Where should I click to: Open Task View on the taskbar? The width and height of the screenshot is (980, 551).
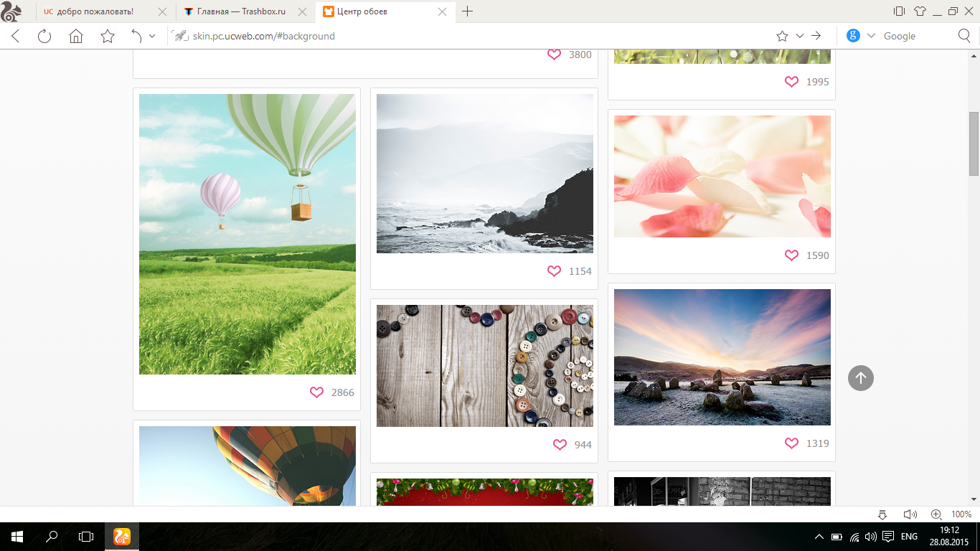click(x=86, y=537)
